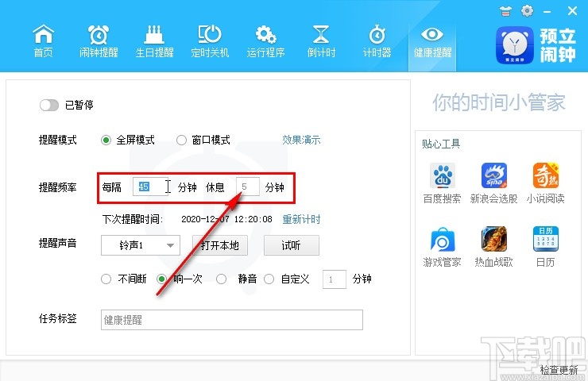Select 全屏模式 fullscreen mode radio

point(106,140)
